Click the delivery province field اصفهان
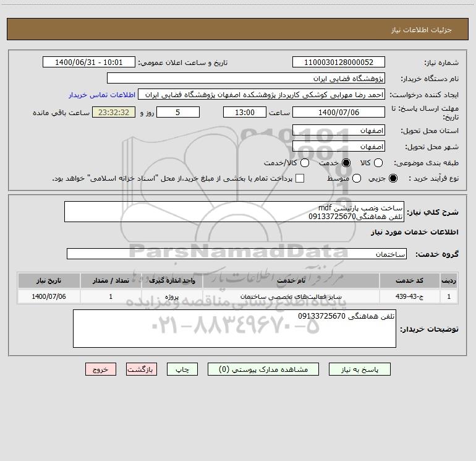476x461 pixels. (339, 131)
